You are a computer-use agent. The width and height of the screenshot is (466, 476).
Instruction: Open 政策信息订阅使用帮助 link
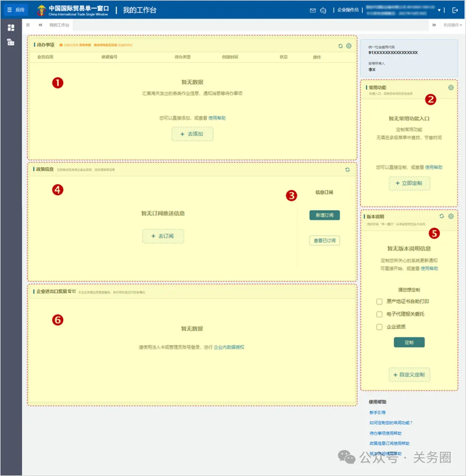tap(389, 443)
